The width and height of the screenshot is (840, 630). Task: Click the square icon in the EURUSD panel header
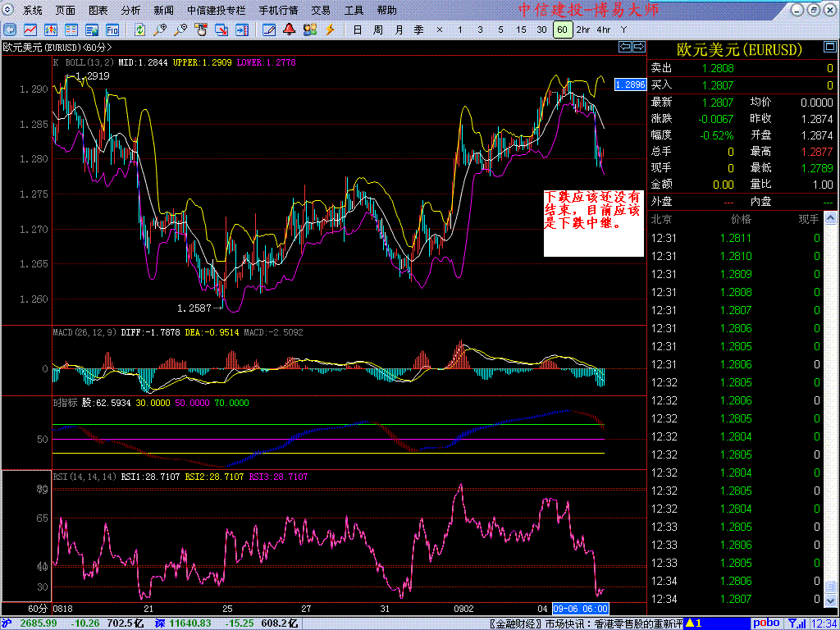coord(829,48)
